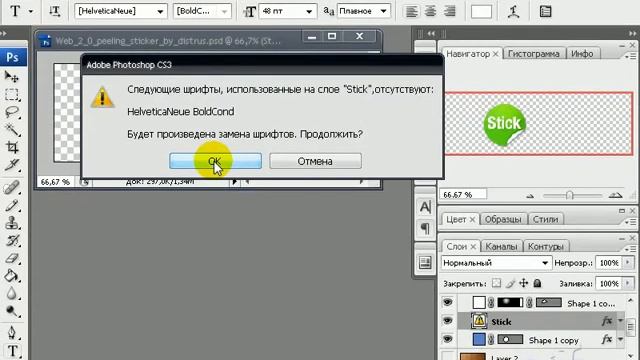Click the navigator zoom percentage field
Screen dimensions: 640x360
[463, 195]
